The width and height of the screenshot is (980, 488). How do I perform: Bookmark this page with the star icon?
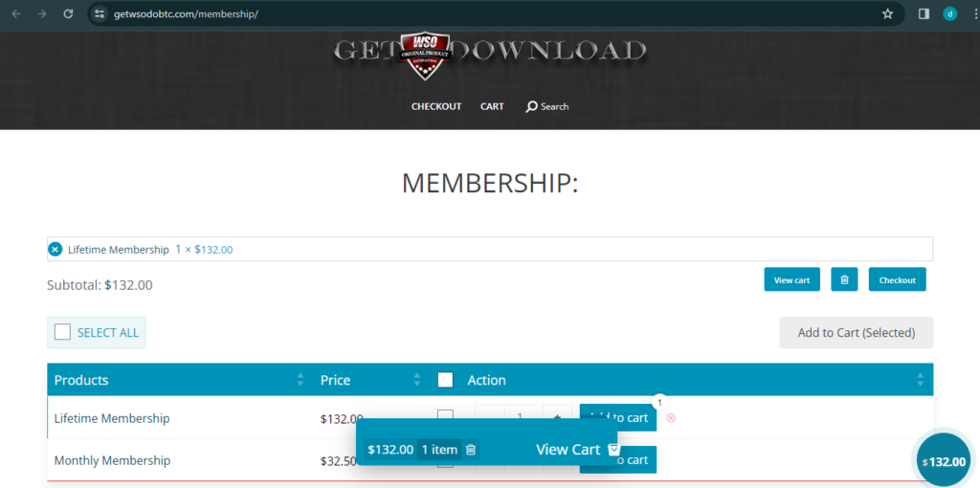click(x=887, y=14)
